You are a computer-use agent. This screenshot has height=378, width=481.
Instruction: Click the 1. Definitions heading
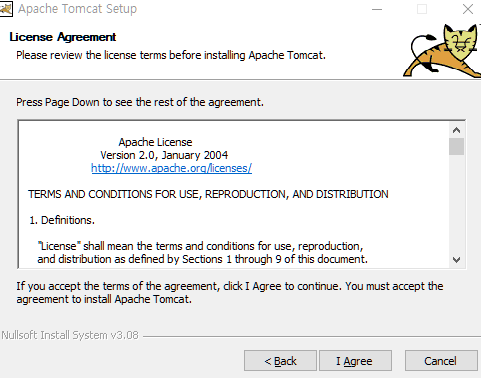pyautogui.click(x=62, y=220)
